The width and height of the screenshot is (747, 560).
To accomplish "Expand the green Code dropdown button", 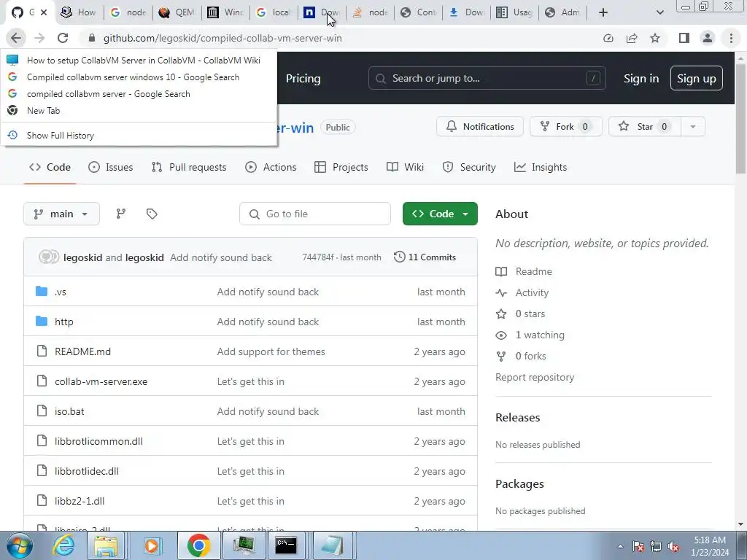I will point(440,214).
